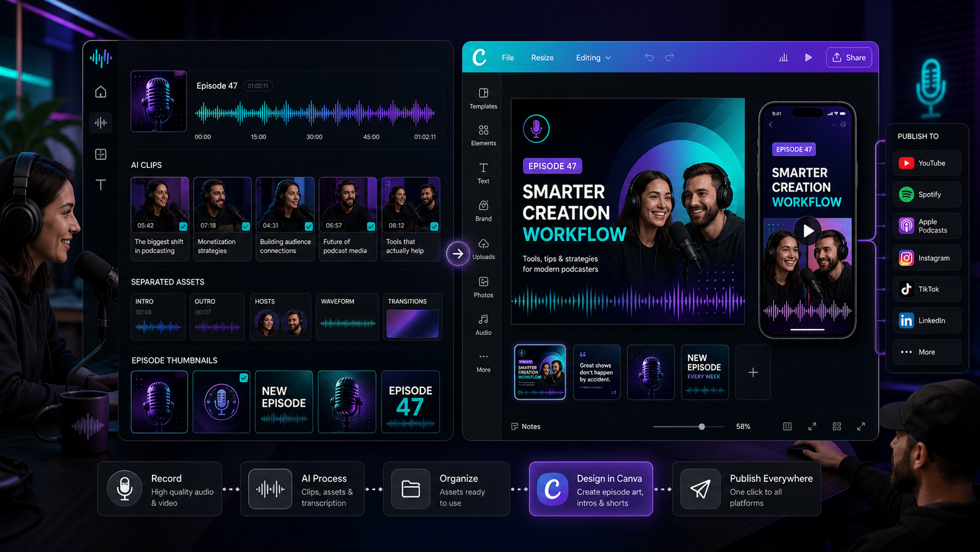Undo the last edit
The image size is (980, 552).
pos(649,57)
